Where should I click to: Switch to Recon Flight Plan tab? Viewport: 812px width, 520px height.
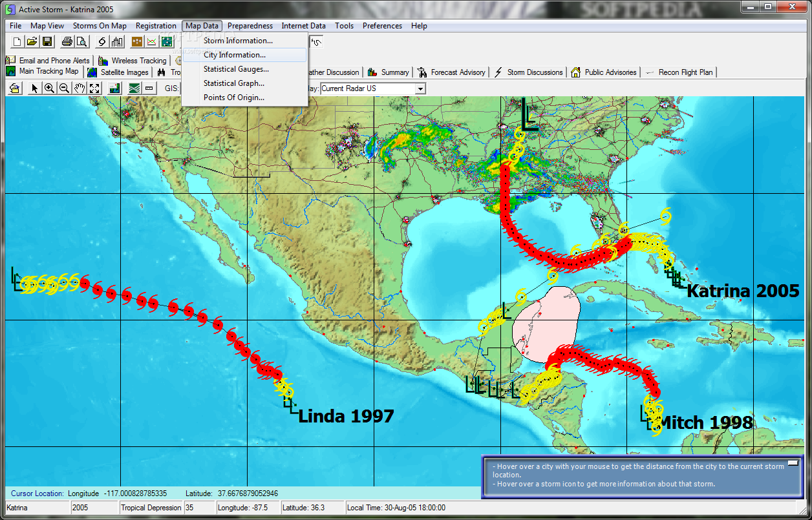(x=679, y=72)
